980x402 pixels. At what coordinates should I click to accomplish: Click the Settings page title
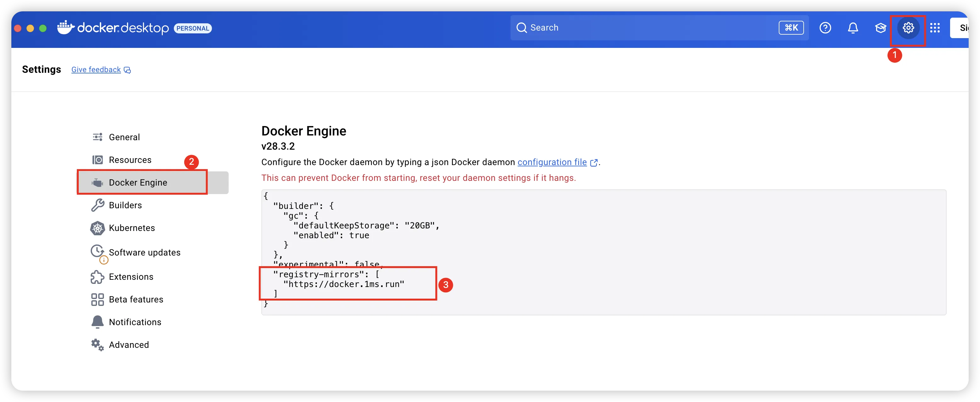42,69
